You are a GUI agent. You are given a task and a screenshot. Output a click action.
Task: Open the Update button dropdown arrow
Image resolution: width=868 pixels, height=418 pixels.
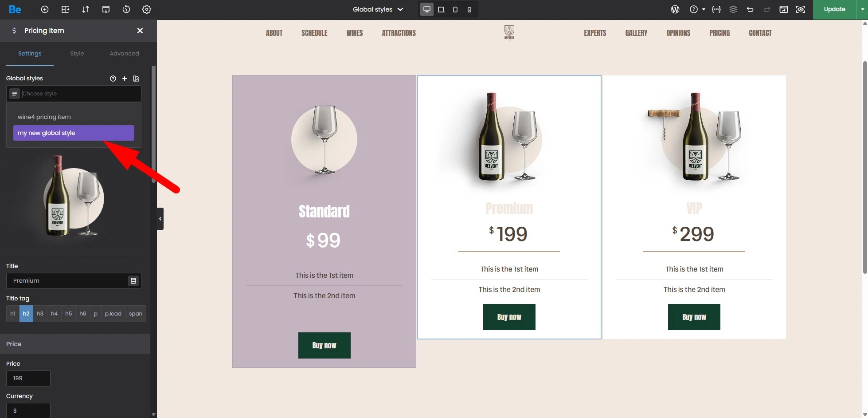(862, 9)
